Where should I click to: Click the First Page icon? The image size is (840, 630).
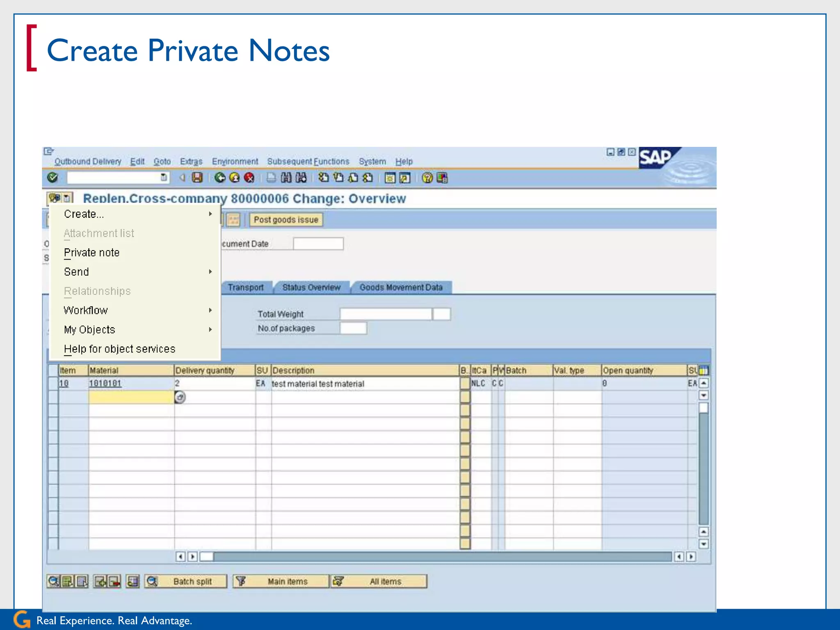tap(324, 178)
